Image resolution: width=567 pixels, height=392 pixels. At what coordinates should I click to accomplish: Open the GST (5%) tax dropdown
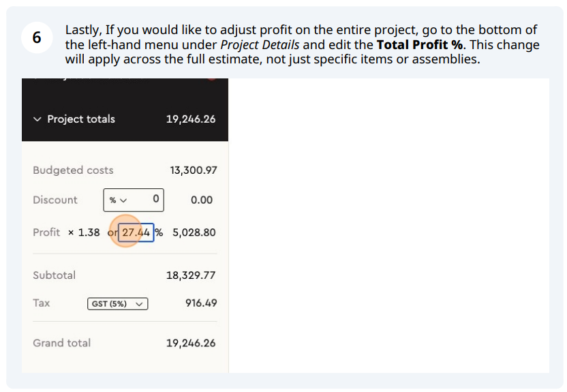[117, 304]
